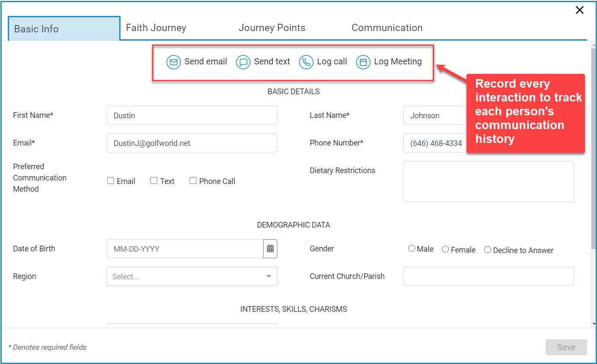Click the INTERESTS, SKILLS, CHARISMS heading
Viewport: 597px width, 364px height.
[294, 309]
